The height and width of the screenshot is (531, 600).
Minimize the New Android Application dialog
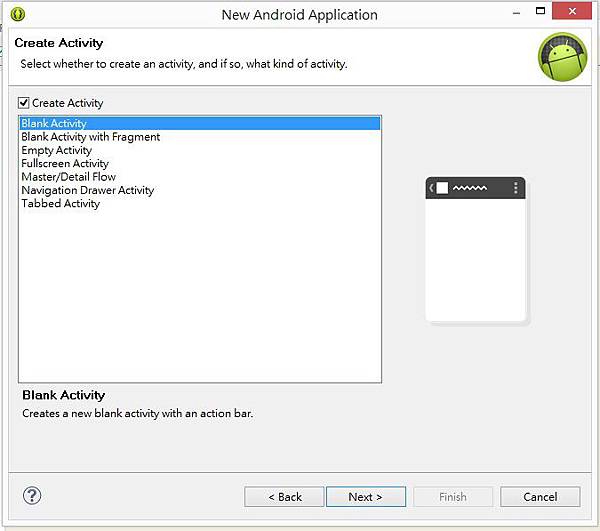coord(517,12)
